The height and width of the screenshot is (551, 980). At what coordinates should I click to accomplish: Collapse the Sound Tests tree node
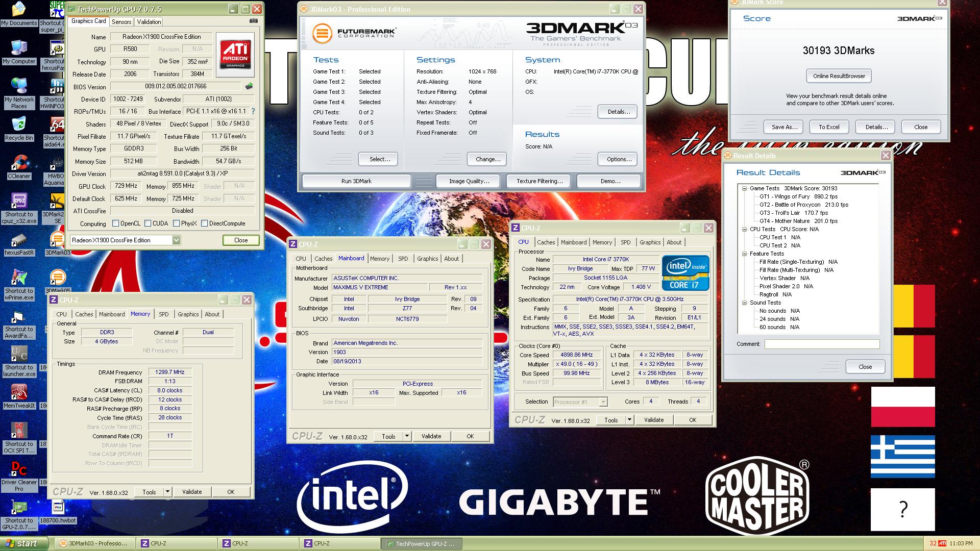(x=744, y=303)
